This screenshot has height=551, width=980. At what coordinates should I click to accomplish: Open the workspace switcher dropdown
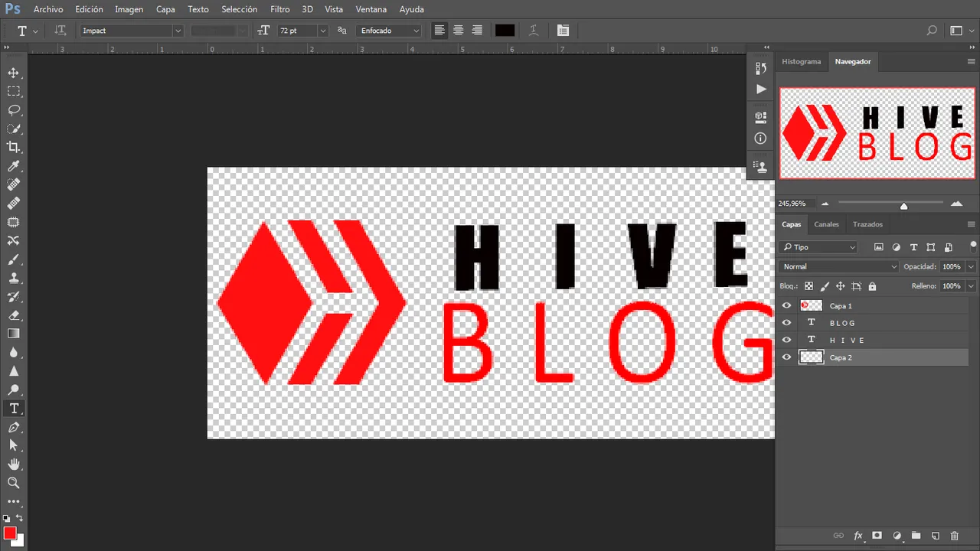pos(961,31)
